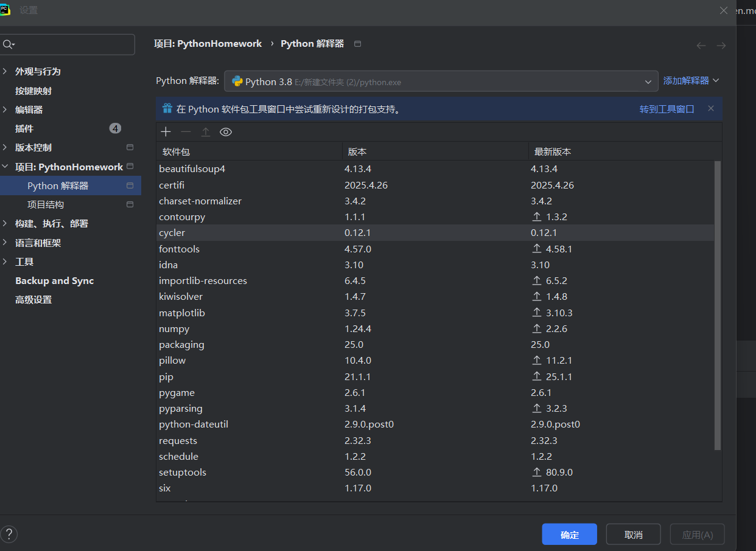756x551 pixels.
Task: Click the minus icon to uninstall package
Action: pos(186,132)
